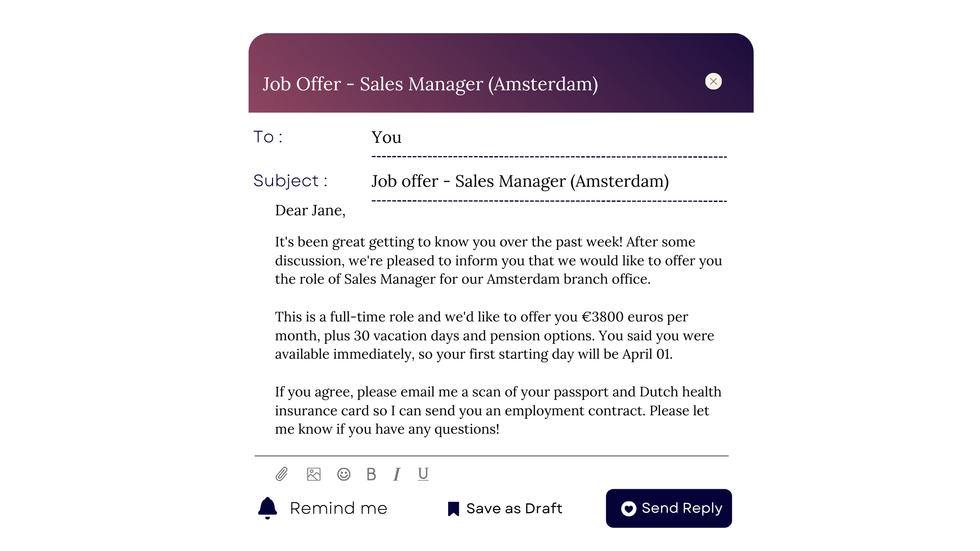Image resolution: width=980 pixels, height=551 pixels.
Task: Click the attachment/paperclip icon
Action: coord(281,473)
